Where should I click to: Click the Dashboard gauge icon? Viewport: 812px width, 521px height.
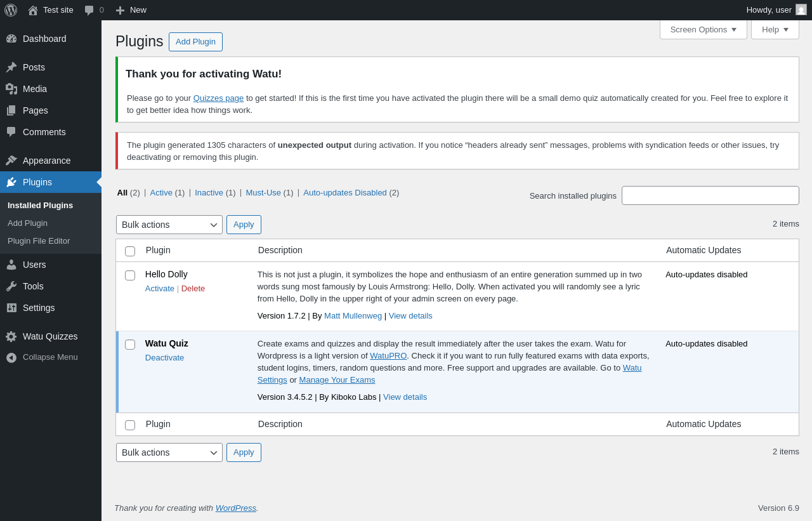coord(11,39)
